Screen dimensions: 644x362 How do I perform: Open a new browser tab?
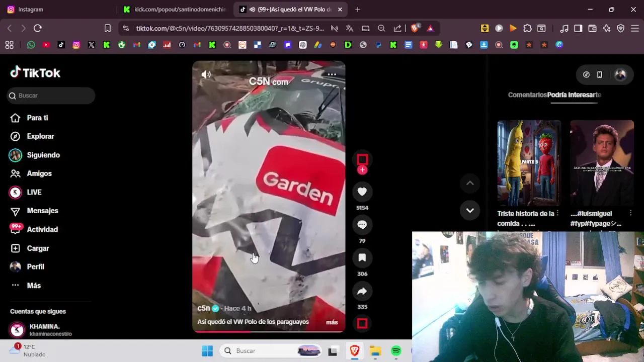tap(357, 9)
